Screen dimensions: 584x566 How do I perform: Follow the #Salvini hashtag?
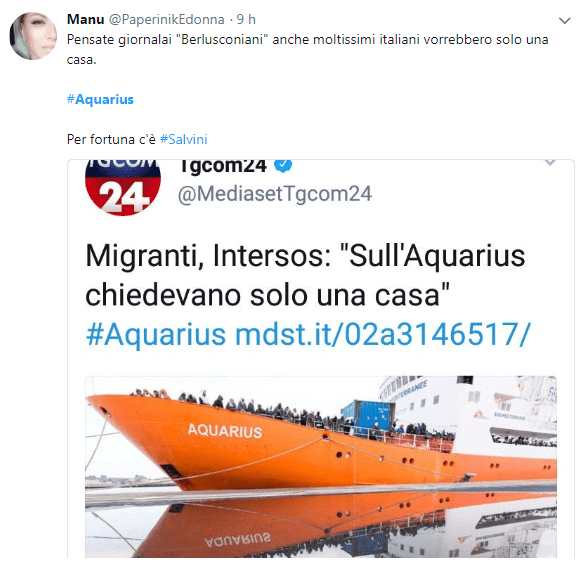click(x=184, y=139)
